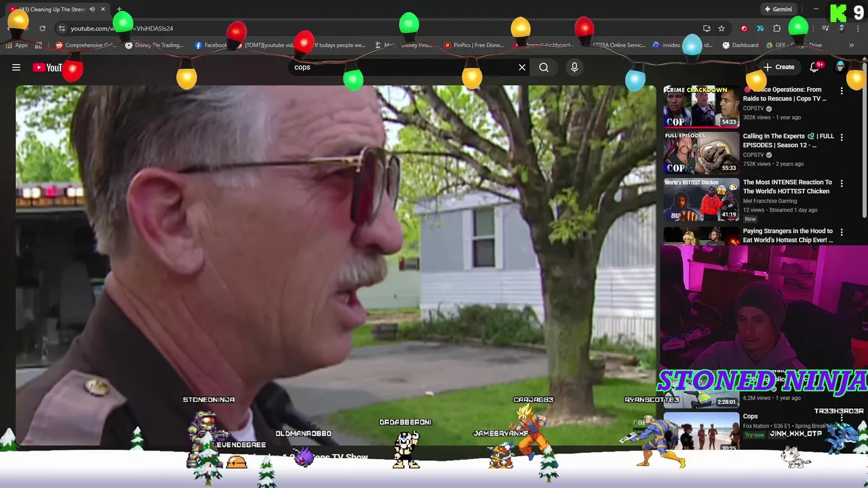868x488 pixels.
Task: Open the Dashboard bookmark
Action: (x=741, y=45)
